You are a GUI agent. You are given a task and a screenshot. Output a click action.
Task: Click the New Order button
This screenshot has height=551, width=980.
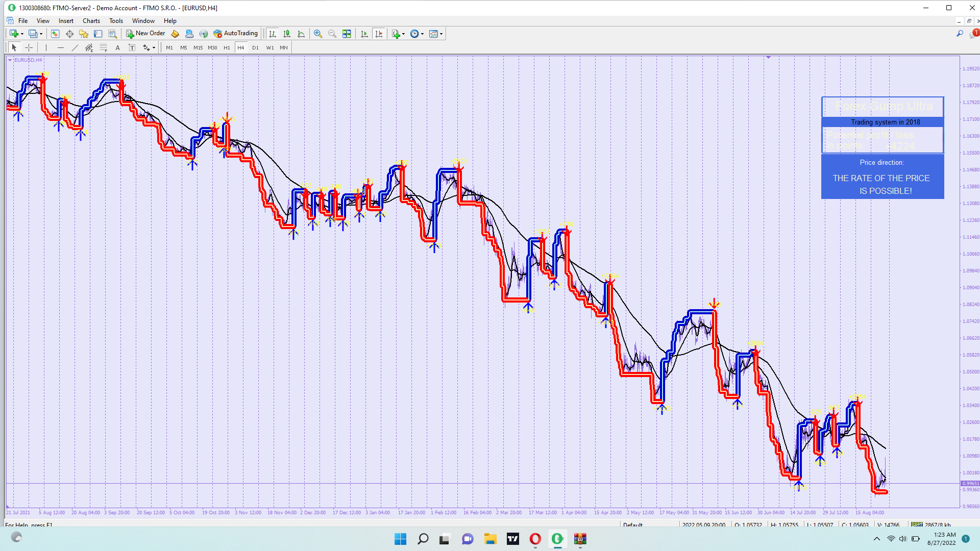pos(146,34)
